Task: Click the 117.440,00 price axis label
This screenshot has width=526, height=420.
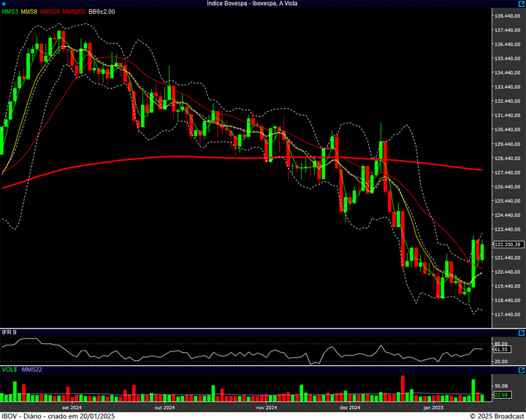Action: [507, 315]
